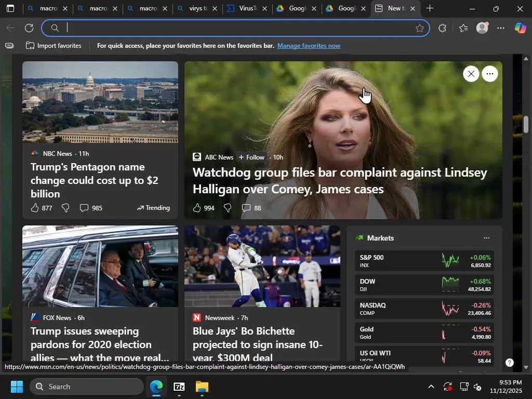Open Trump issues sweeping pardons headline

tap(100, 344)
